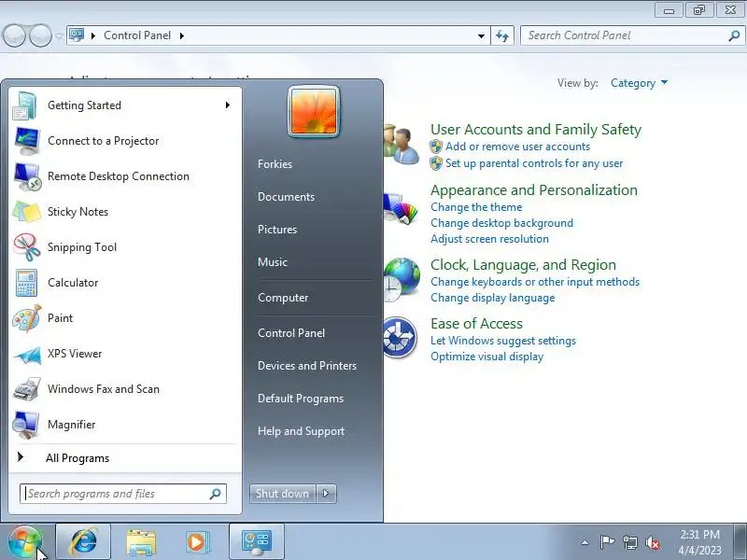This screenshot has height=560, width=747.
Task: Click Change the theme link
Action: [x=476, y=207]
